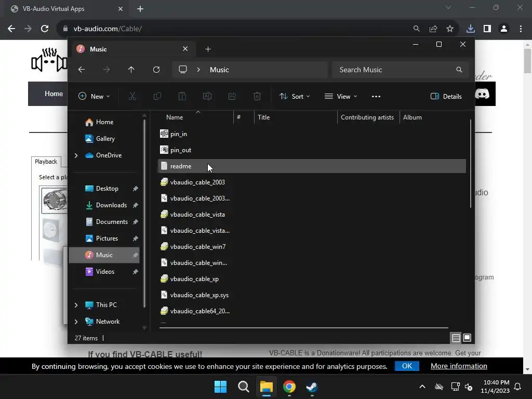Click Home in the website navigation bar
The width and height of the screenshot is (532, 399).
tap(54, 94)
